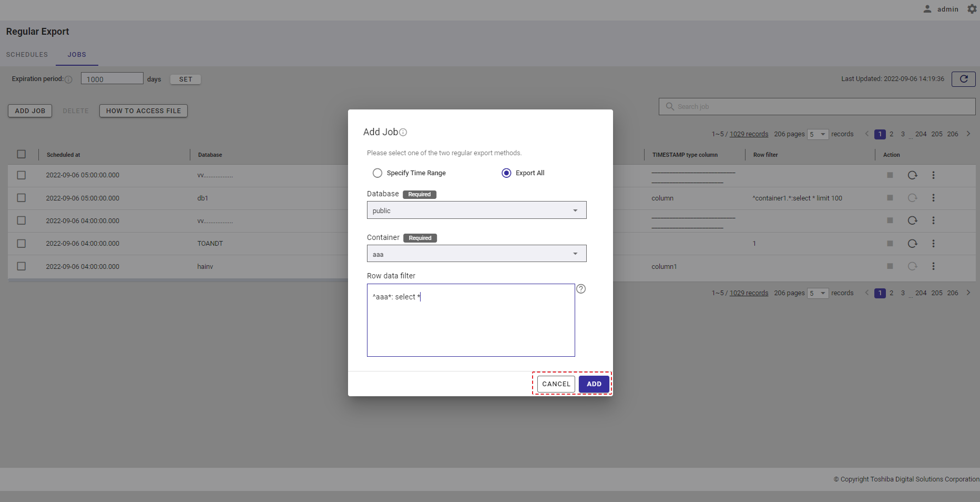980x502 pixels.
Task: Open the top records-per-page dropdown
Action: pos(818,134)
